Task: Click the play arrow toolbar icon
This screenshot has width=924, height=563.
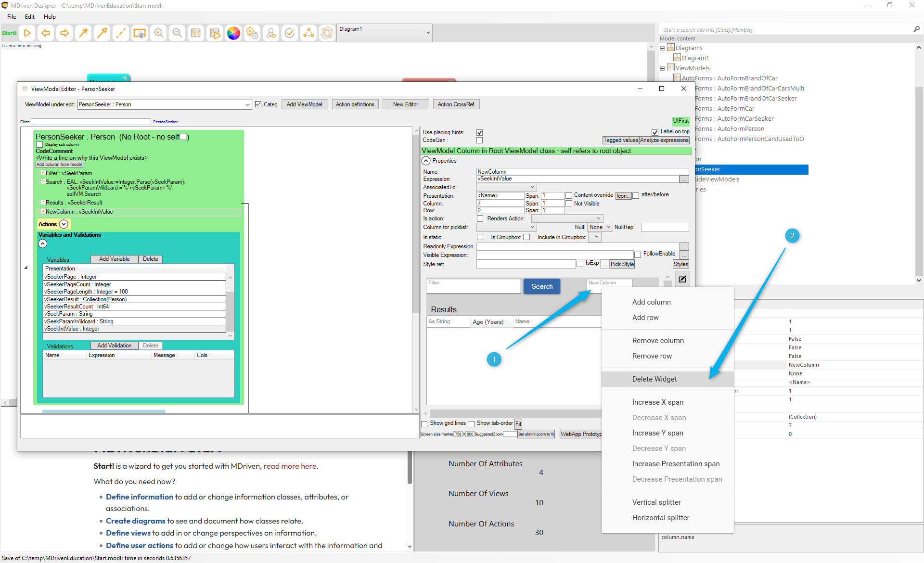Action: [x=27, y=33]
